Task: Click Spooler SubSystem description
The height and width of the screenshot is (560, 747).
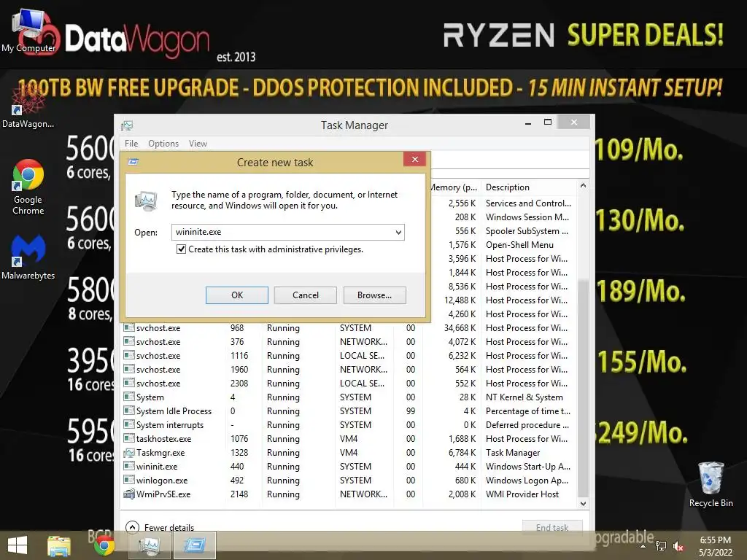Action: (x=527, y=231)
